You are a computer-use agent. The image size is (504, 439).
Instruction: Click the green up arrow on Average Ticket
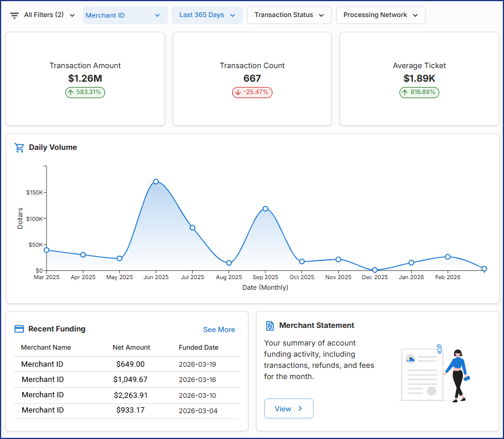click(405, 92)
